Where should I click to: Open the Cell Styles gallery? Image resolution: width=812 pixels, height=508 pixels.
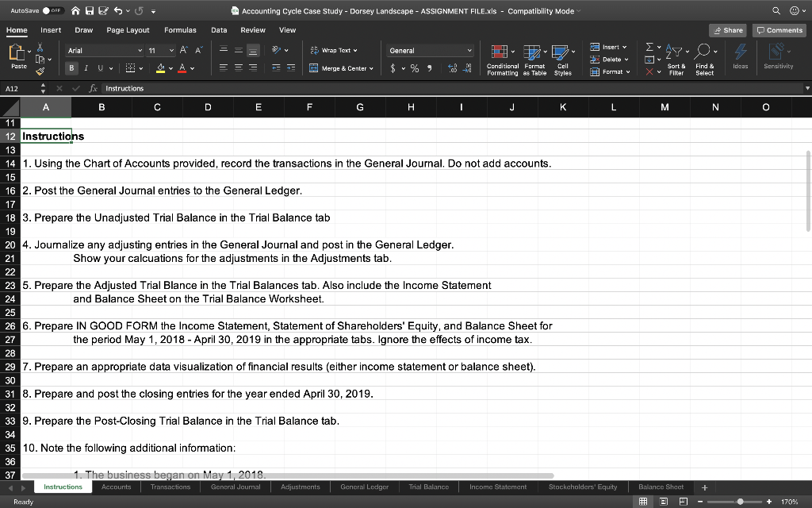click(x=561, y=59)
